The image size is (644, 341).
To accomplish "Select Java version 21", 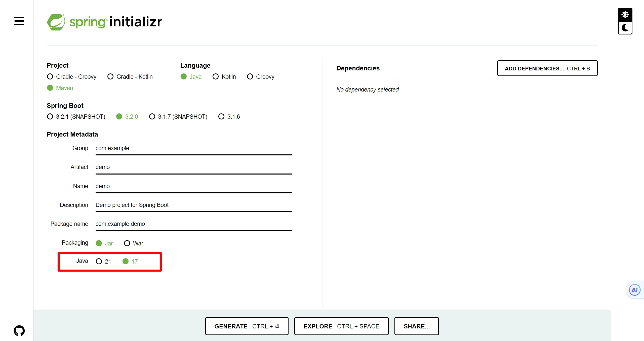I will point(99,262).
